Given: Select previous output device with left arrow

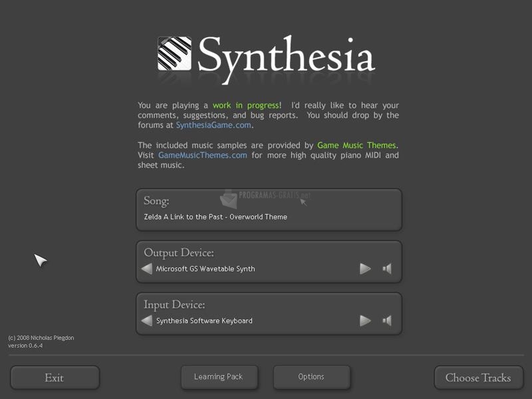Looking at the screenshot, I should pos(146,269).
